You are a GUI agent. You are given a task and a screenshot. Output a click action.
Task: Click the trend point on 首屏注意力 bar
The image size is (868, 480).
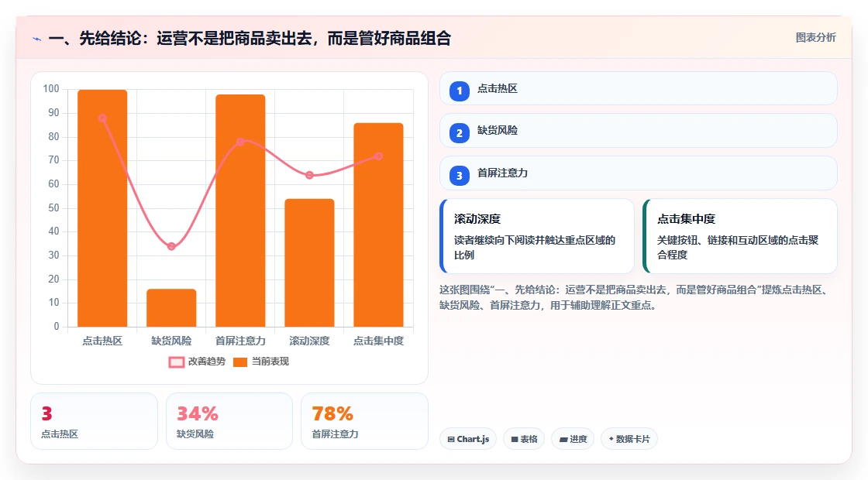click(240, 142)
